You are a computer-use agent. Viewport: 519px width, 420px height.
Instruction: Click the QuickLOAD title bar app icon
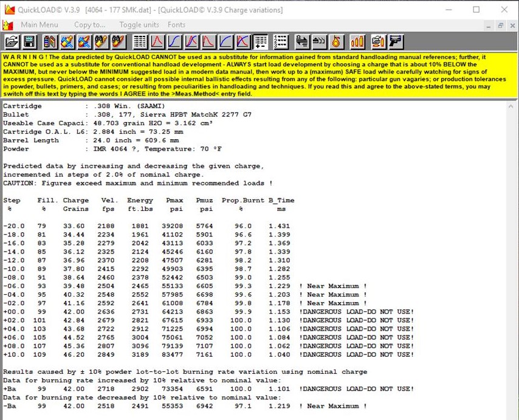coord(10,10)
